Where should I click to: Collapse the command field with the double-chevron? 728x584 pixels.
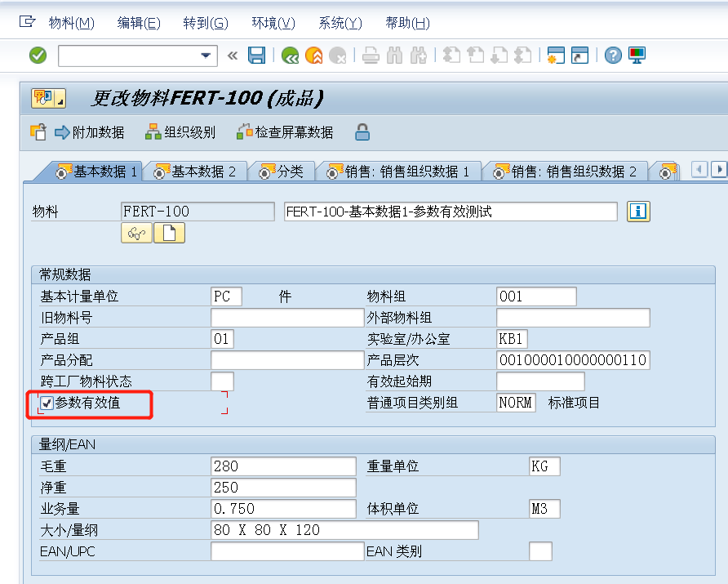coord(233,56)
